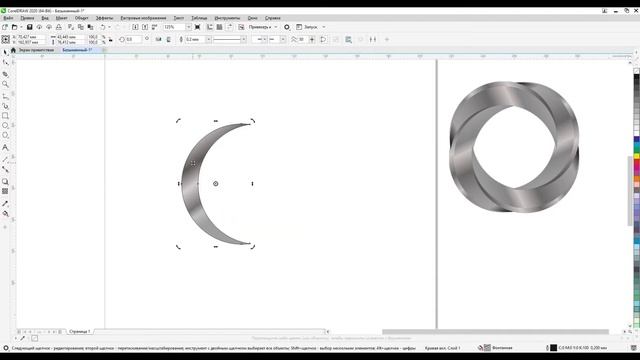Image resolution: width=640 pixels, height=360 pixels.
Task: Open Options with the gear icon
Action: (287, 27)
